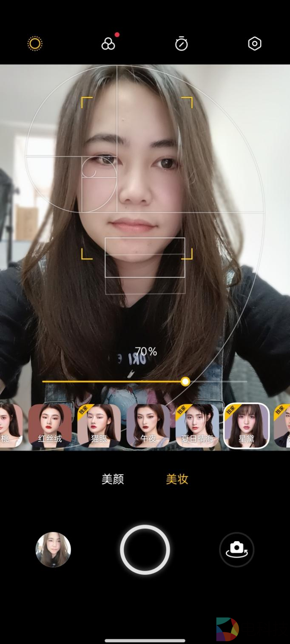This screenshot has width=290, height=644.
Task: Switch to the 美颜 tab
Action: 113,479
